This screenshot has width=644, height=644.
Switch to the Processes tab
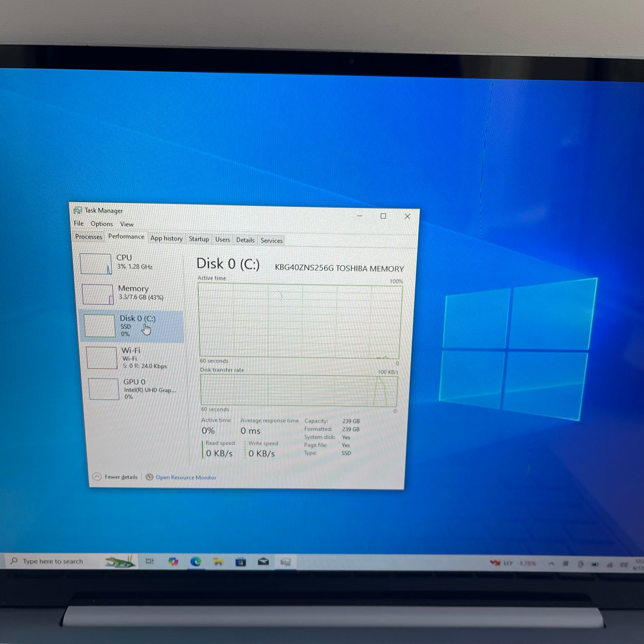[88, 237]
